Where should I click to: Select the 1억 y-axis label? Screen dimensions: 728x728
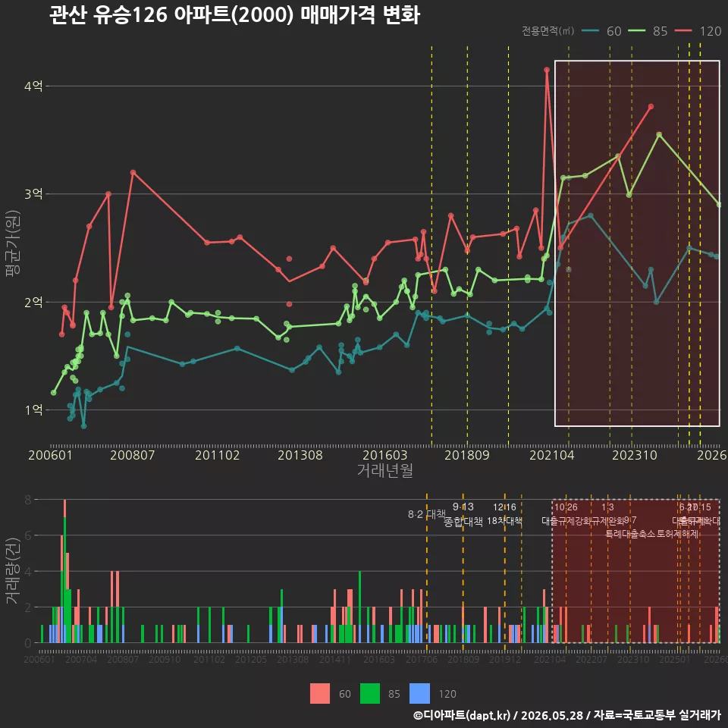[x=33, y=410]
